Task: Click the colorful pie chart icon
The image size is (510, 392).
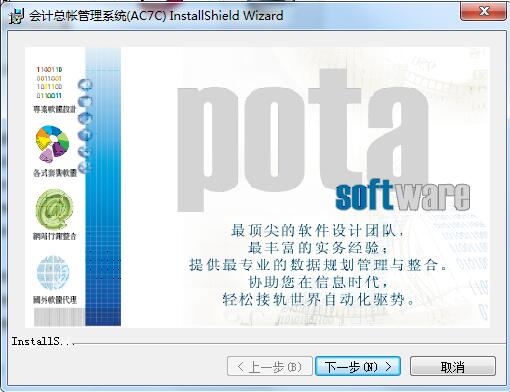Action: [x=52, y=144]
